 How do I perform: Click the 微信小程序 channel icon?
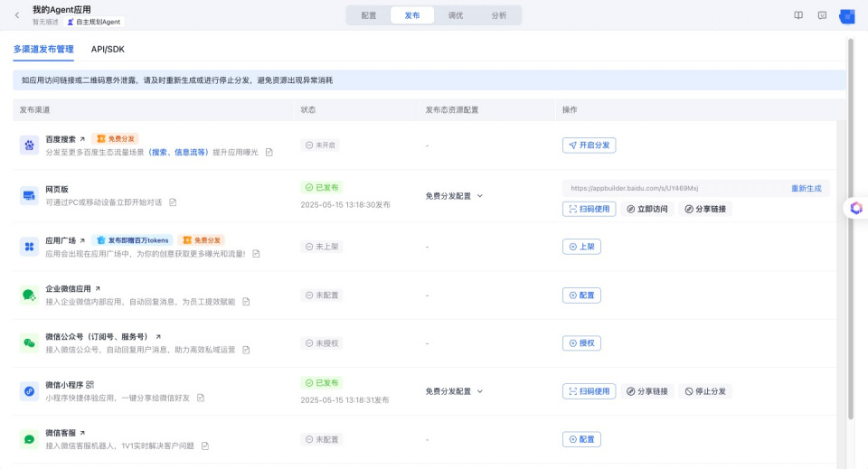click(x=29, y=391)
